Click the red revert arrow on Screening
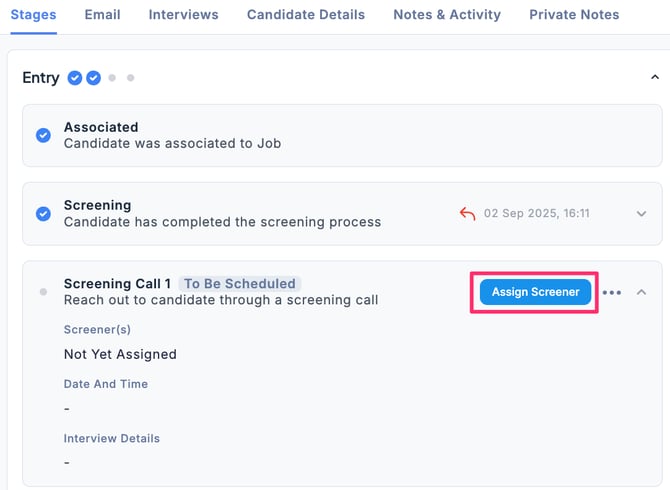Screen dimensions: 670x490 point(467,213)
